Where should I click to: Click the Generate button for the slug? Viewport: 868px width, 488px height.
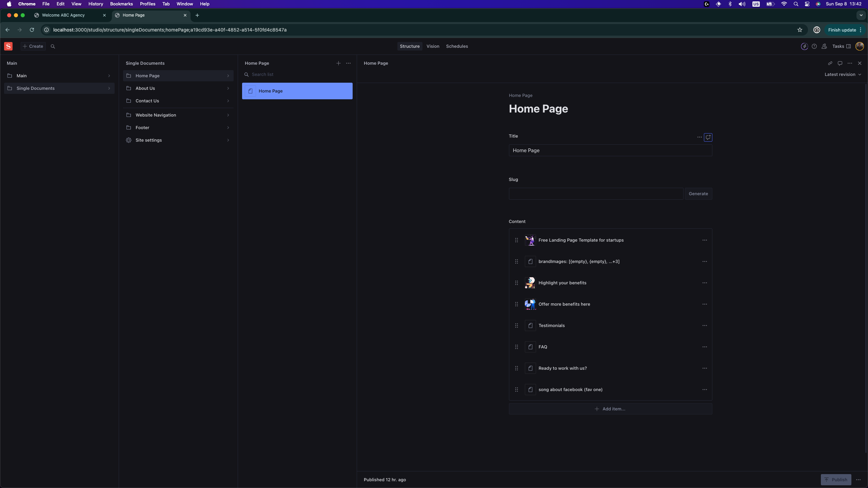698,194
